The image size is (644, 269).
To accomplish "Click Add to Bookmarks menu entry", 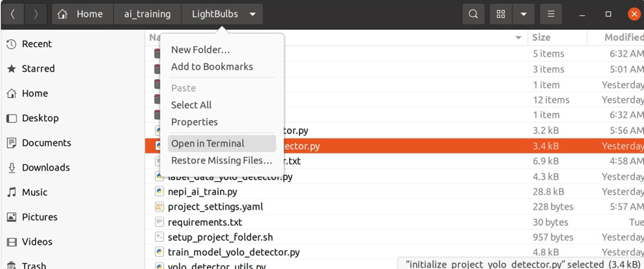I will pyautogui.click(x=212, y=67).
